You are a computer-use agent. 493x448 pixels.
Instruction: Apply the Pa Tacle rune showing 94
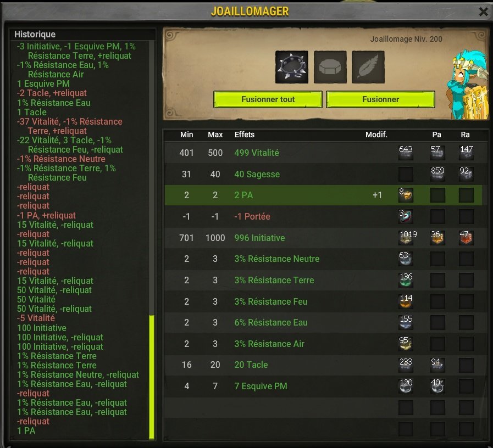pyautogui.click(x=437, y=365)
